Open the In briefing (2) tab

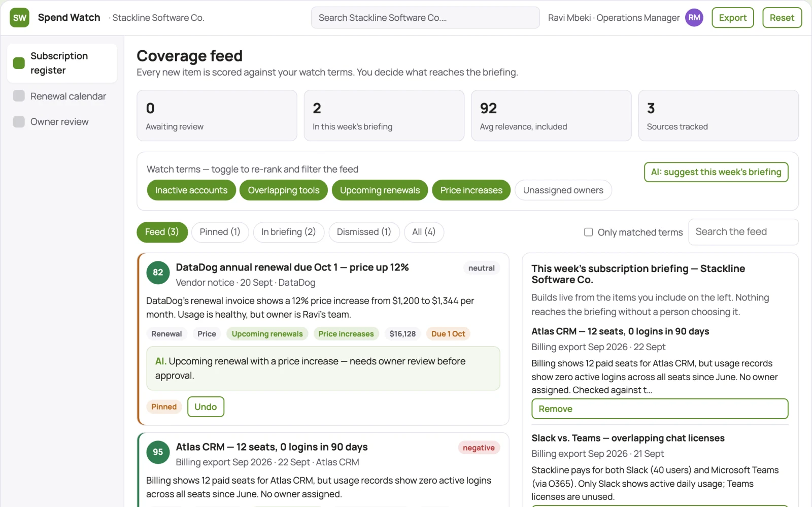288,232
